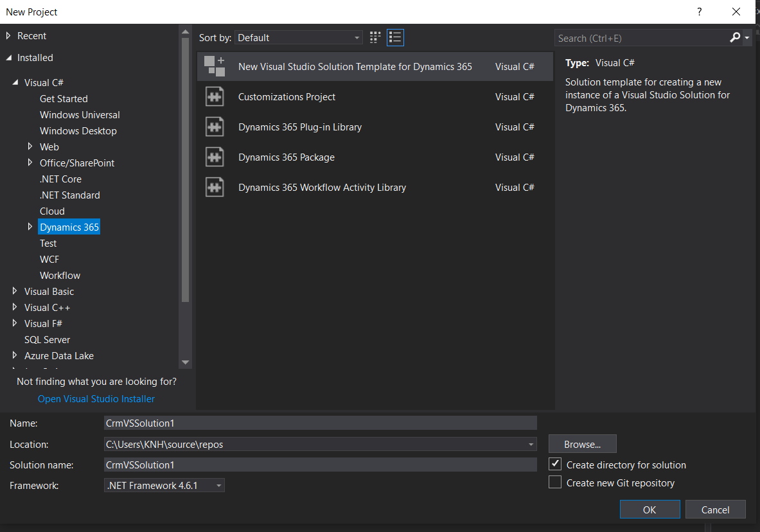760x532 pixels.
Task: Expand the Web node
Action: coord(30,146)
